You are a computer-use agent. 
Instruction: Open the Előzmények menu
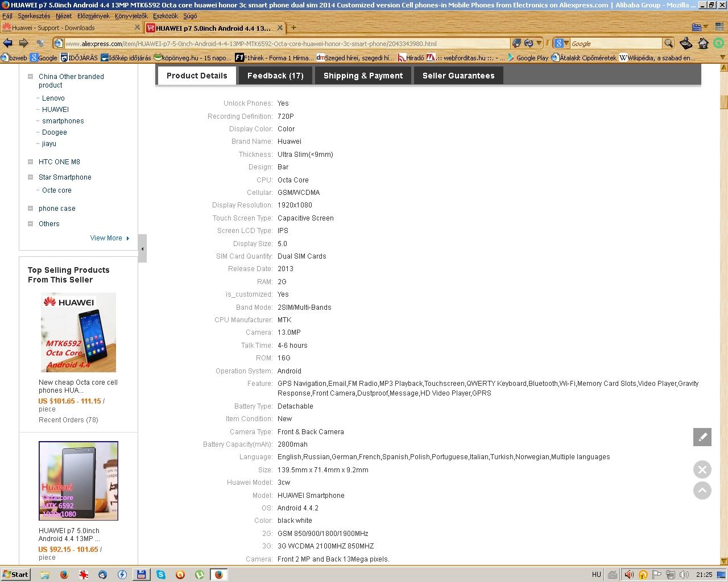[93, 16]
